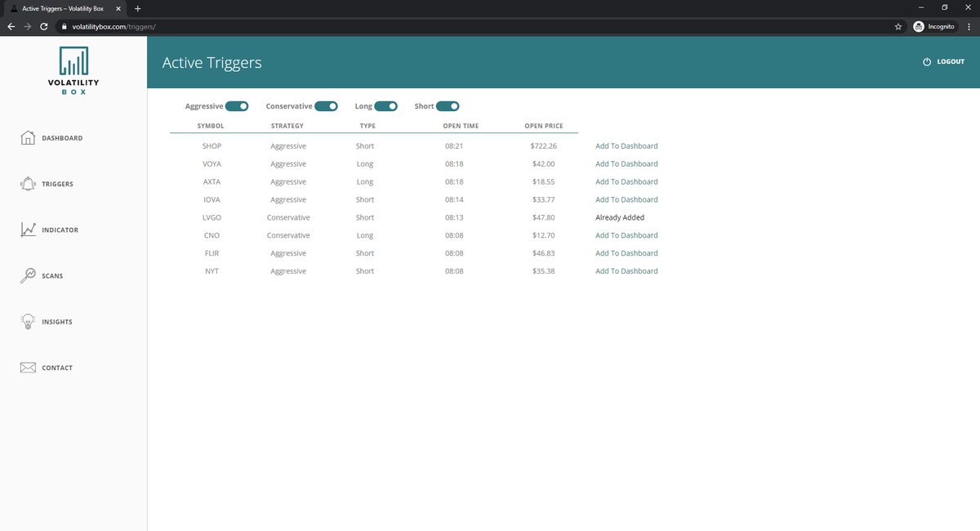Select the VOYA symbol cell
The image size is (980, 531).
(x=212, y=164)
